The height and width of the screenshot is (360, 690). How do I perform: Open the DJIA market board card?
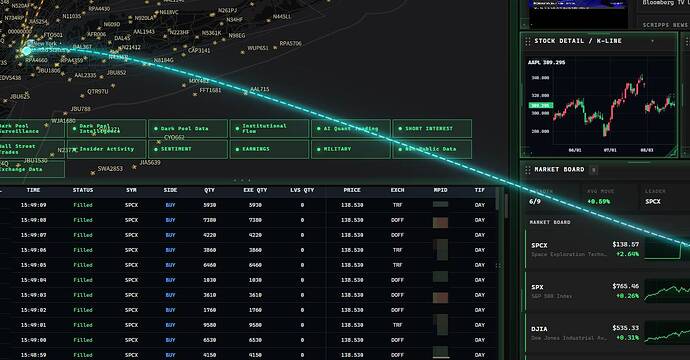[x=608, y=333]
